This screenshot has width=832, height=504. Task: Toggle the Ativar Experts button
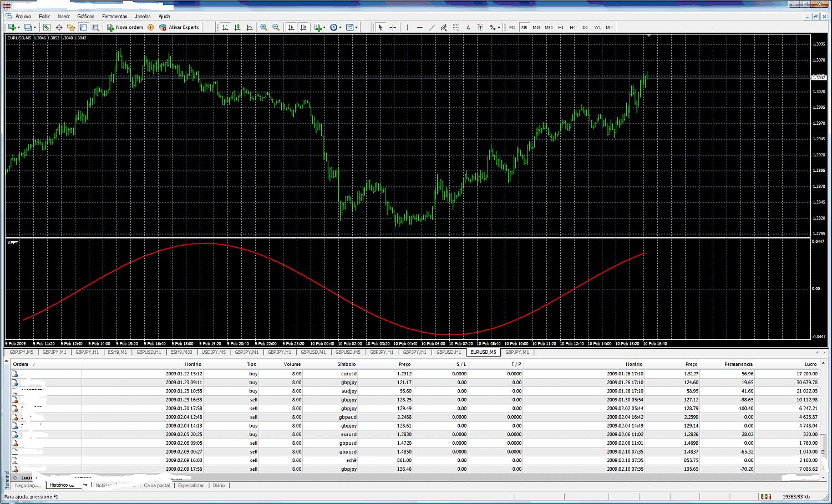[x=179, y=27]
